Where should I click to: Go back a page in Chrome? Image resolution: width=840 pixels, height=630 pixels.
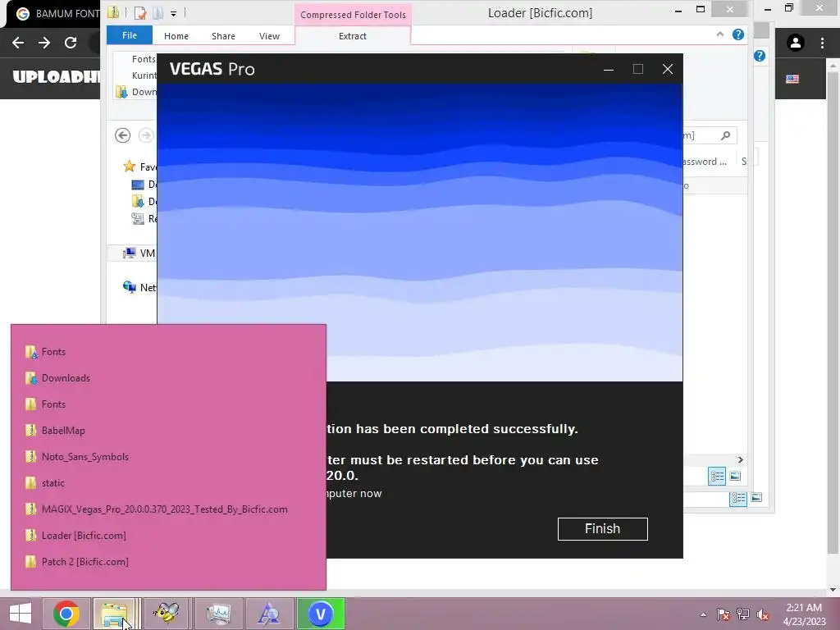[x=18, y=43]
